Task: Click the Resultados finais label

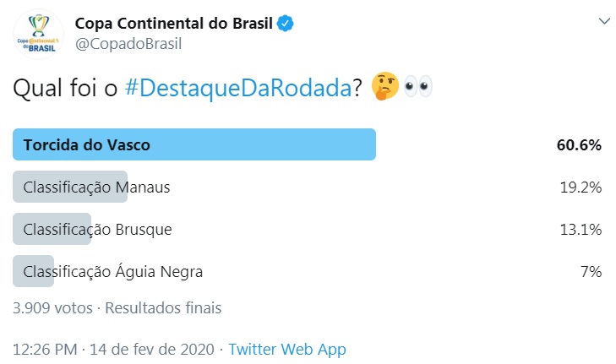Action: pyautogui.click(x=163, y=307)
